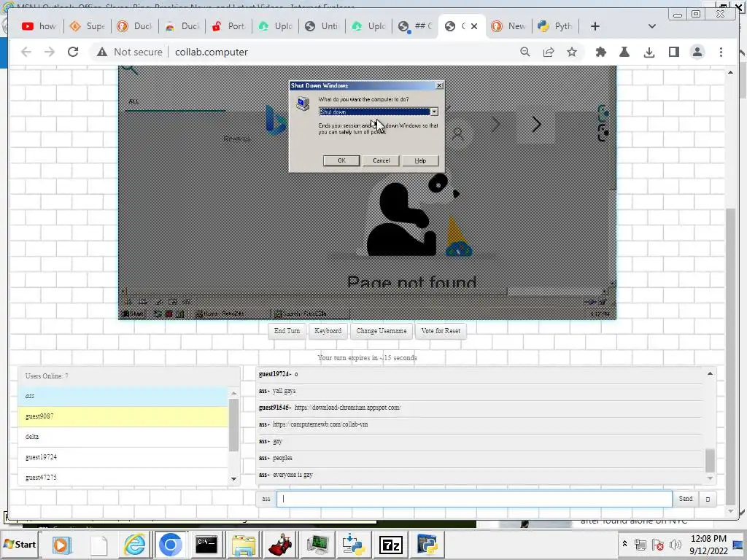Switch to the 'Port' tab

pyautogui.click(x=228, y=26)
